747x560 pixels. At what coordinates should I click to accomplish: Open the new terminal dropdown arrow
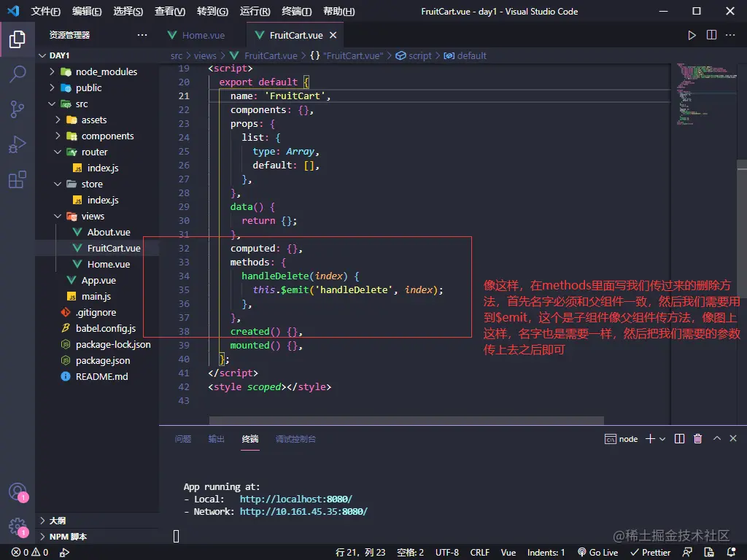click(662, 439)
